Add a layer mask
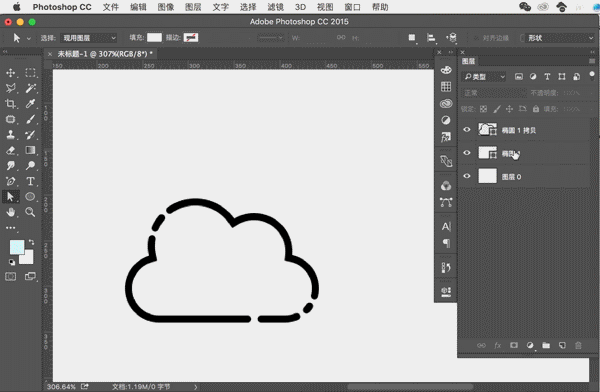600x392 pixels. [514, 345]
